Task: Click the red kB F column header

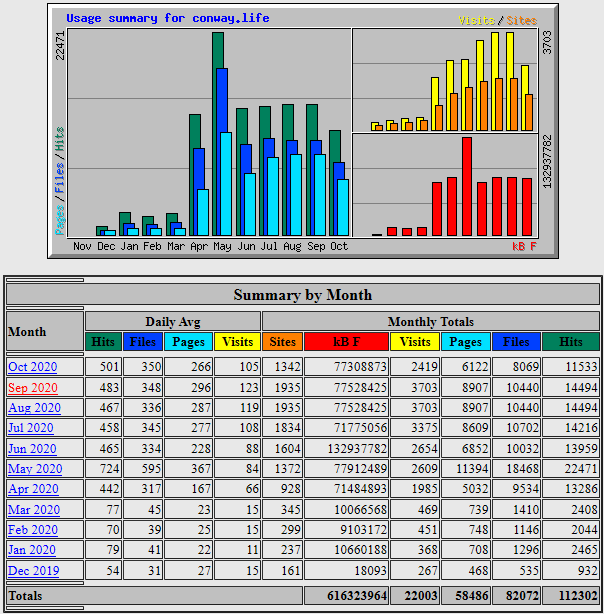Action: 346,341
